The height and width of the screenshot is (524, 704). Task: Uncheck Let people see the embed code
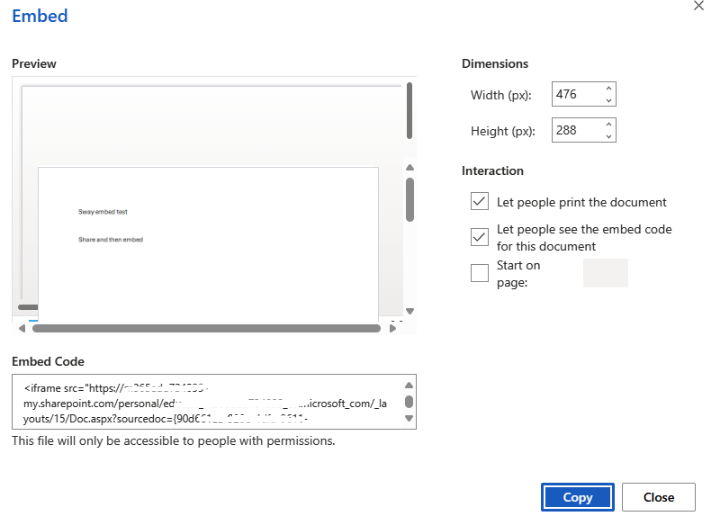tap(480, 237)
